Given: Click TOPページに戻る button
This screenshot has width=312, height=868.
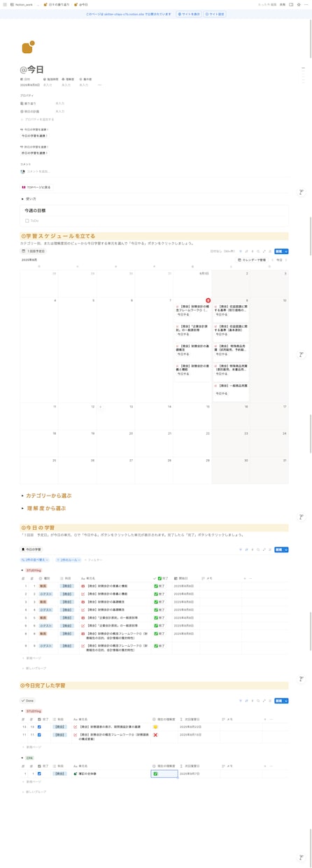Looking at the screenshot, I should (36, 188).
